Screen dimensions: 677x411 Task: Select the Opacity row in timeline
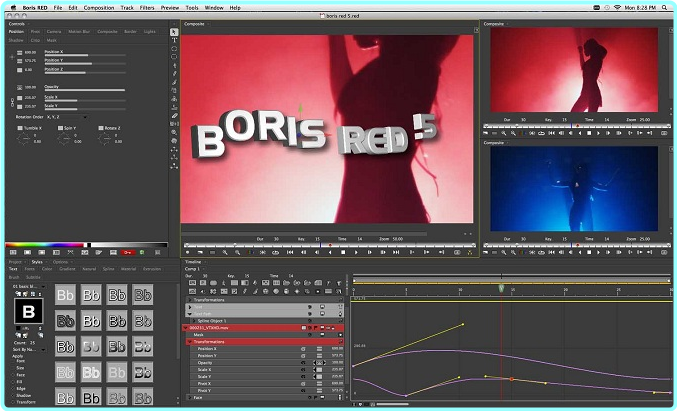coord(267,363)
